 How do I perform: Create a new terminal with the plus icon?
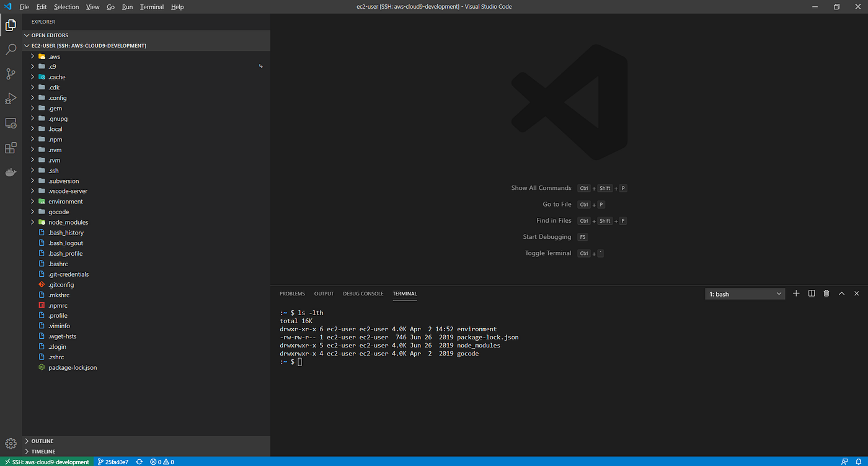tap(796, 293)
